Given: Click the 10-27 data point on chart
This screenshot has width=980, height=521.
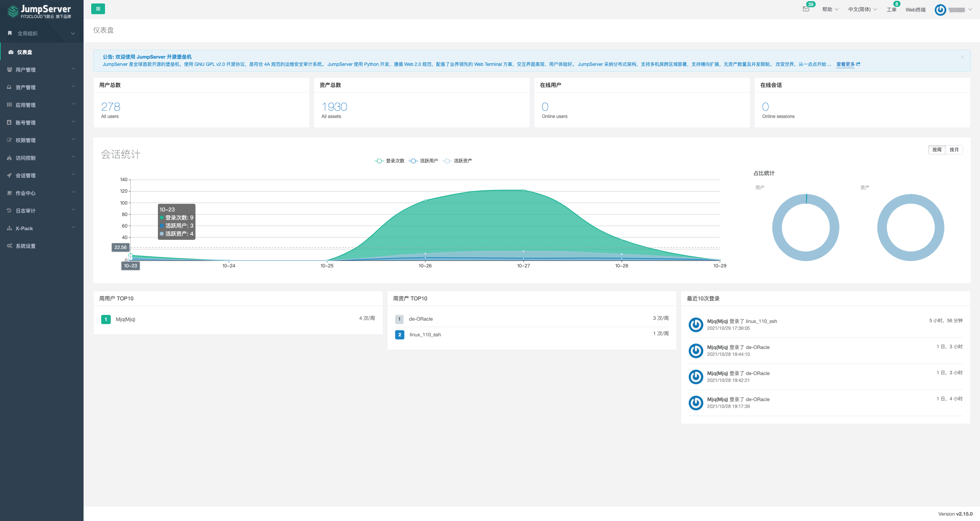Looking at the screenshot, I should point(523,190).
